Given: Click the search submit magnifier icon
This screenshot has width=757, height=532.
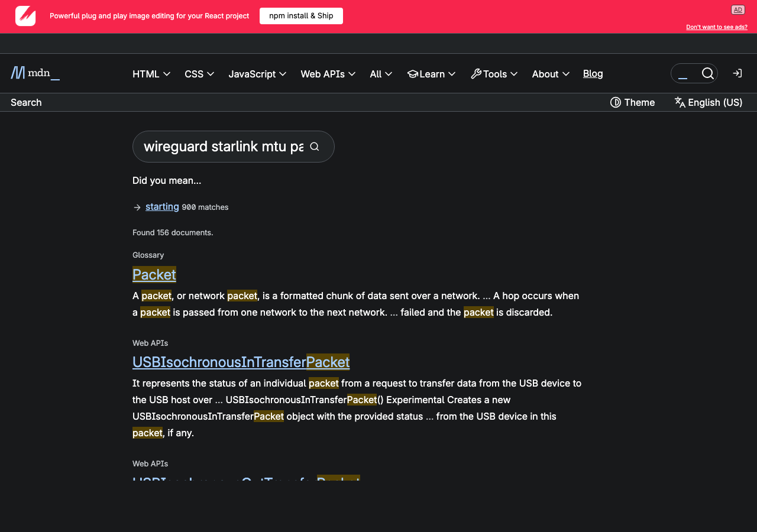Looking at the screenshot, I should coord(315,147).
